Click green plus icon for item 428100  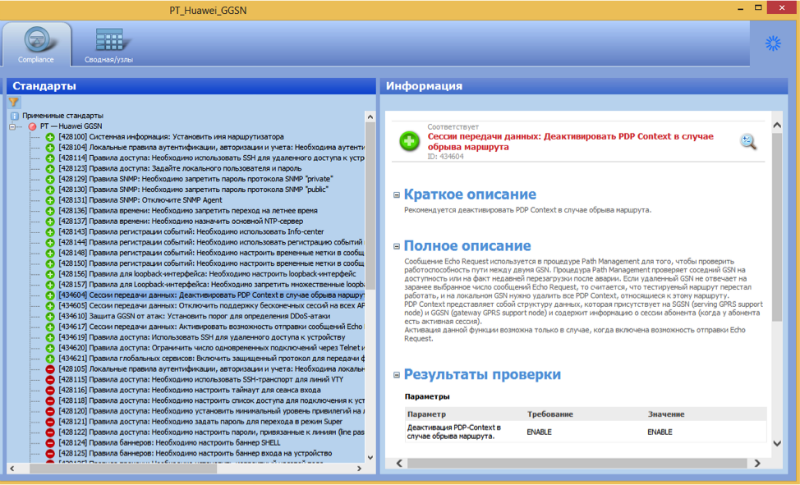tap(50, 137)
